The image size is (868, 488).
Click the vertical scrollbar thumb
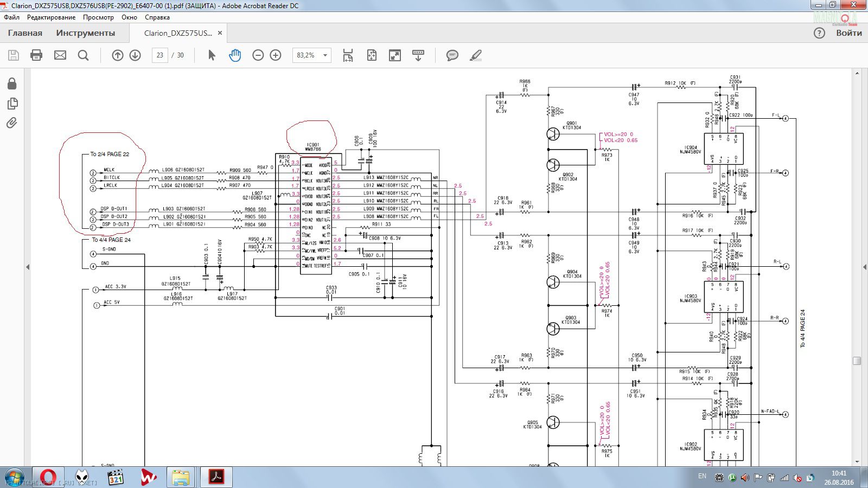point(857,361)
